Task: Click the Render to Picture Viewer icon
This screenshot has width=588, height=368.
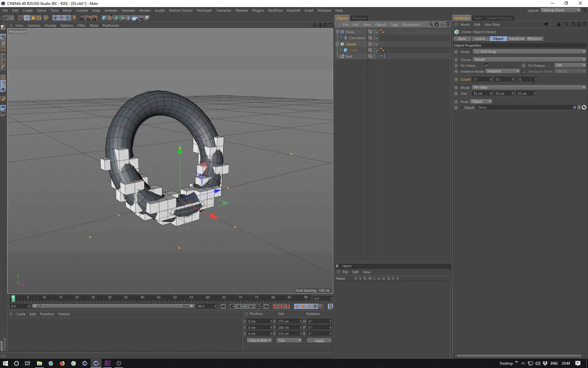Action: [89, 18]
